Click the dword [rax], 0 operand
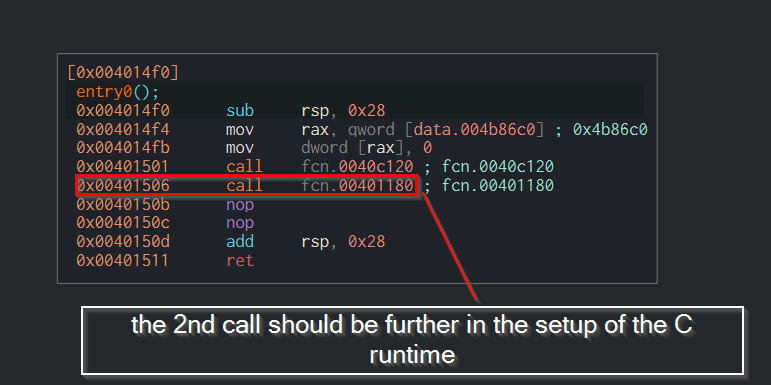Image resolution: width=771 pixels, height=385 pixels. coord(366,148)
